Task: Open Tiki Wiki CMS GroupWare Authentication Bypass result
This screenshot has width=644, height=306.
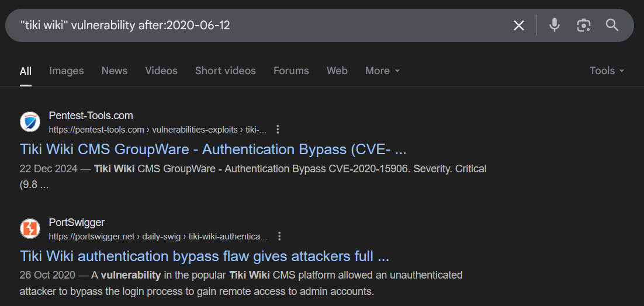Action: [x=213, y=149]
